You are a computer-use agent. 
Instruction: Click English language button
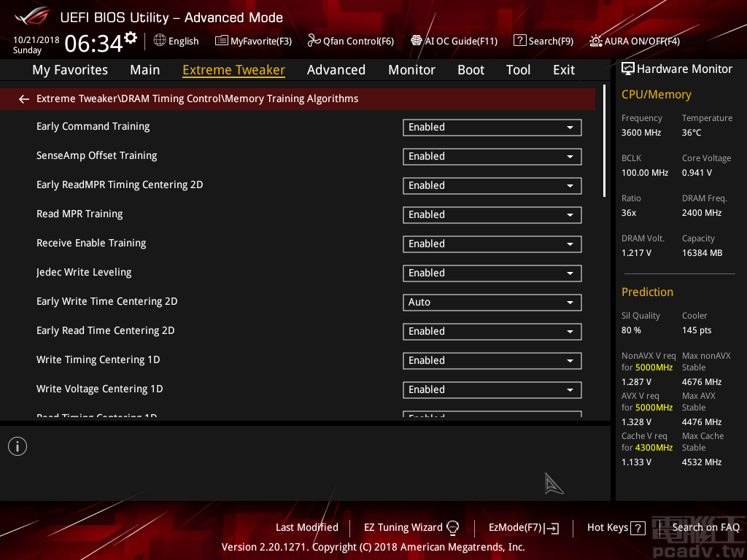[x=177, y=41]
